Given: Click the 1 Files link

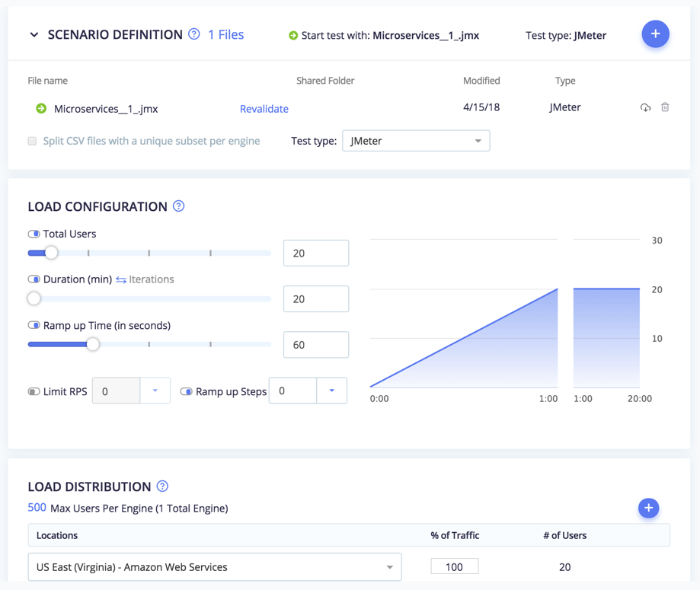Looking at the screenshot, I should coord(226,35).
